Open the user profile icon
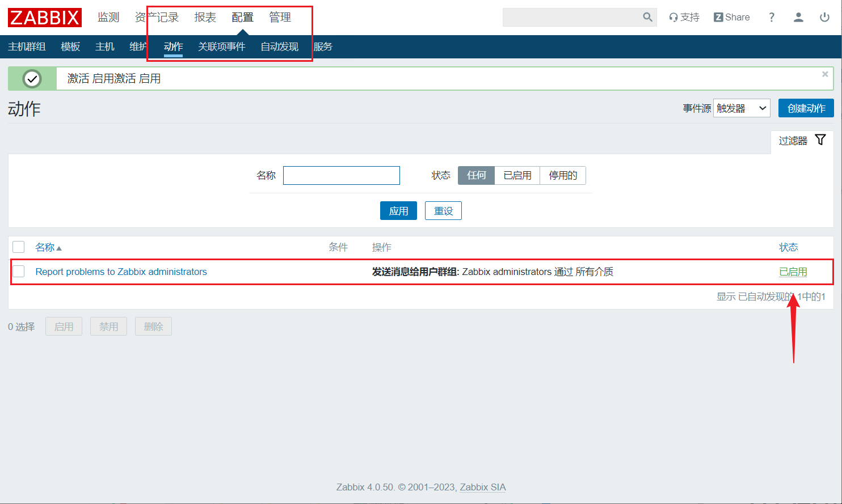The width and height of the screenshot is (842, 504). click(798, 17)
